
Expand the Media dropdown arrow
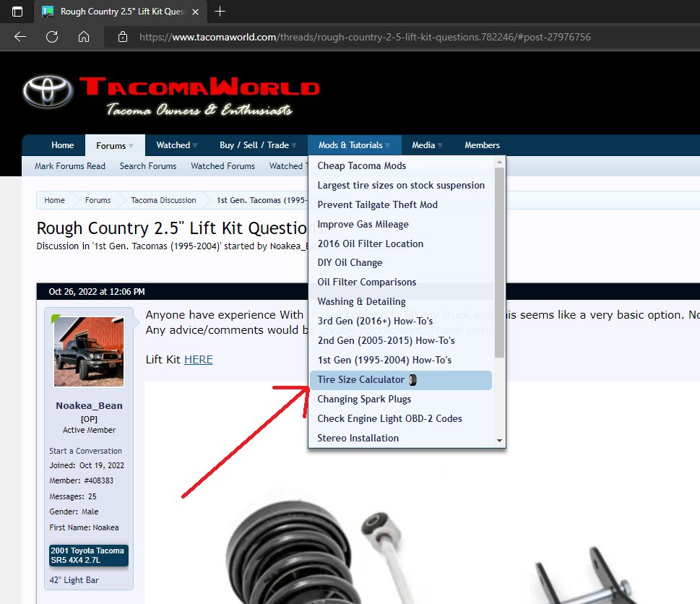[440, 145]
